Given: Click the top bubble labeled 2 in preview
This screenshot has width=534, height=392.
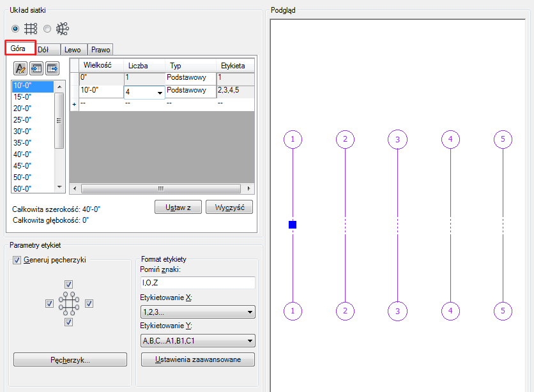Looking at the screenshot, I should (346, 139).
